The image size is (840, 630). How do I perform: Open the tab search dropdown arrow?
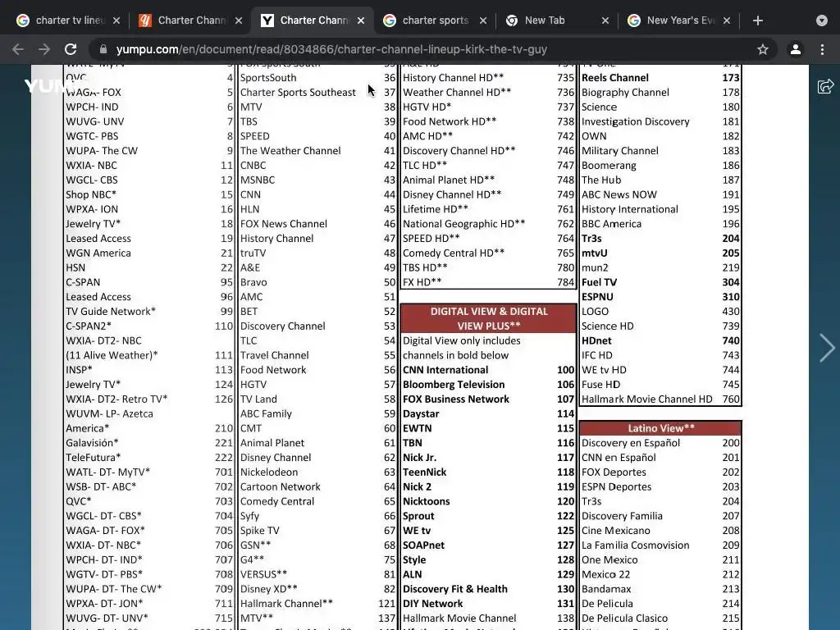click(x=822, y=21)
